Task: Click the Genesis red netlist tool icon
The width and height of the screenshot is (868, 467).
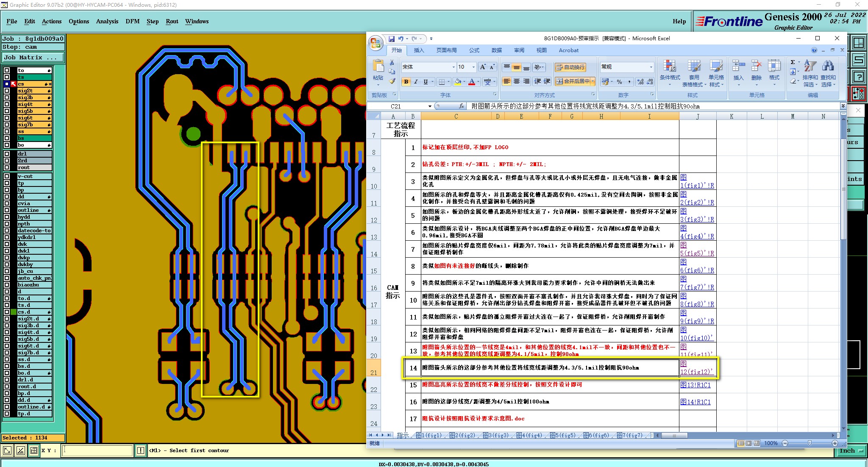Action: [x=858, y=94]
